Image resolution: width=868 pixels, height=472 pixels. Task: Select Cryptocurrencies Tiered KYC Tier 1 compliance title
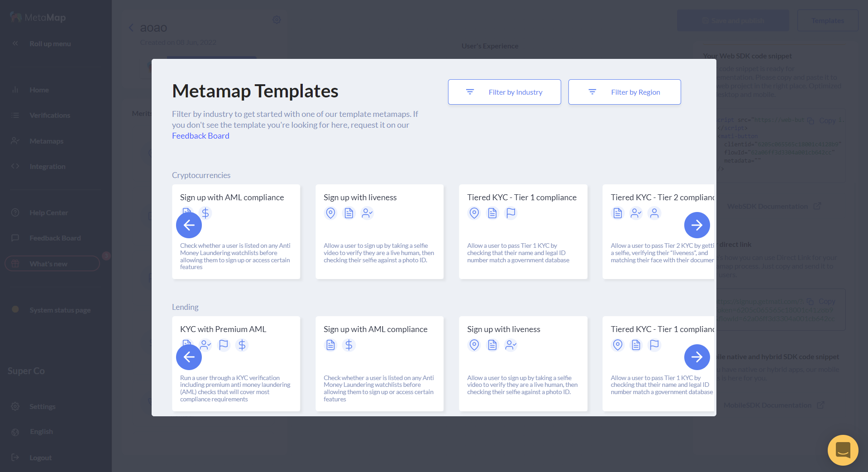click(x=522, y=197)
